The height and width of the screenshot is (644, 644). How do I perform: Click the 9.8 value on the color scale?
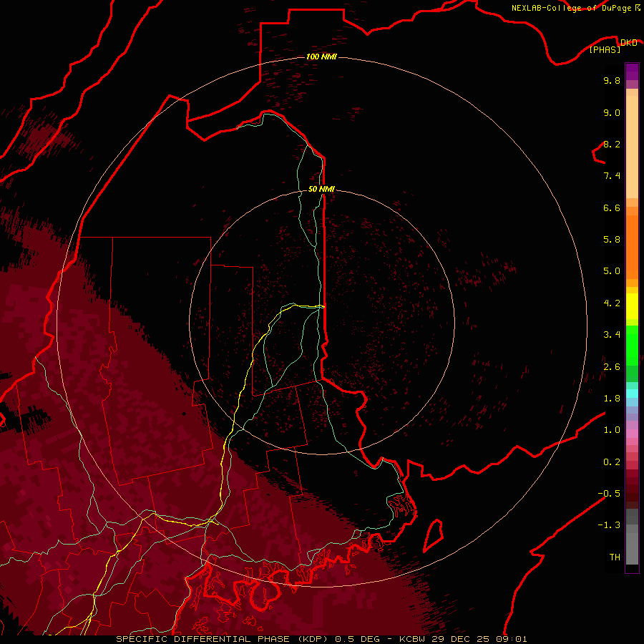612,80
